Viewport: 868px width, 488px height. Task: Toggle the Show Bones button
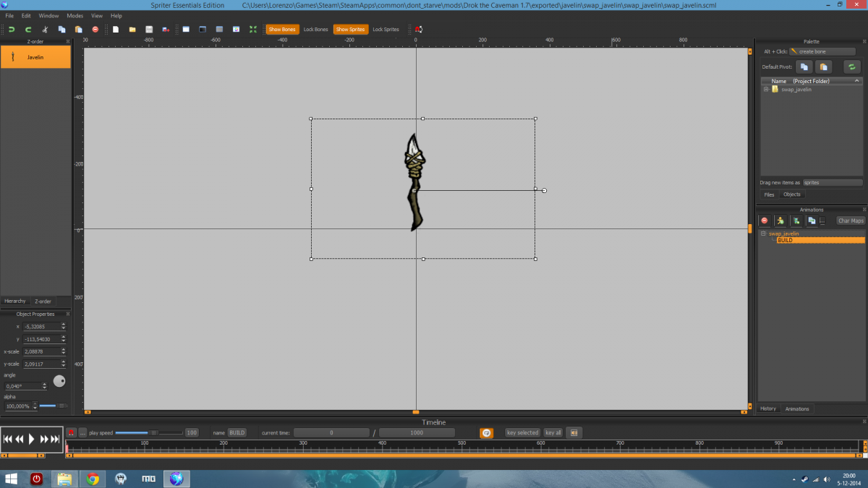tap(282, 30)
